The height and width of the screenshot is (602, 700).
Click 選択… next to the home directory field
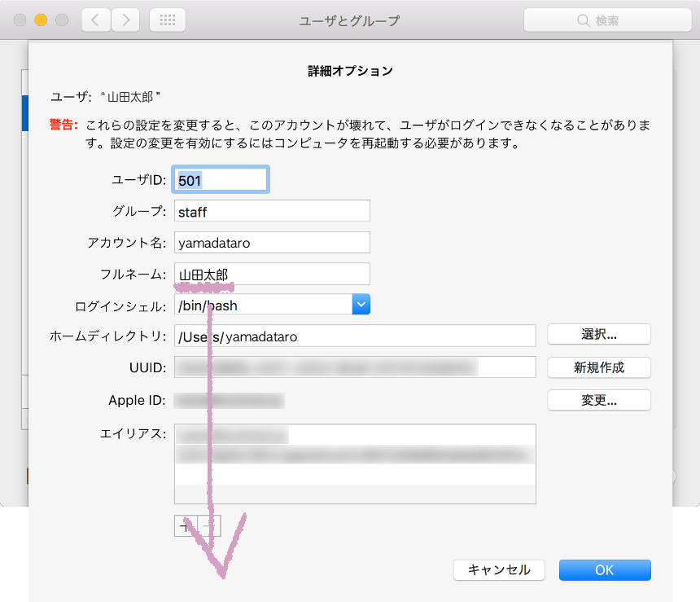point(599,334)
